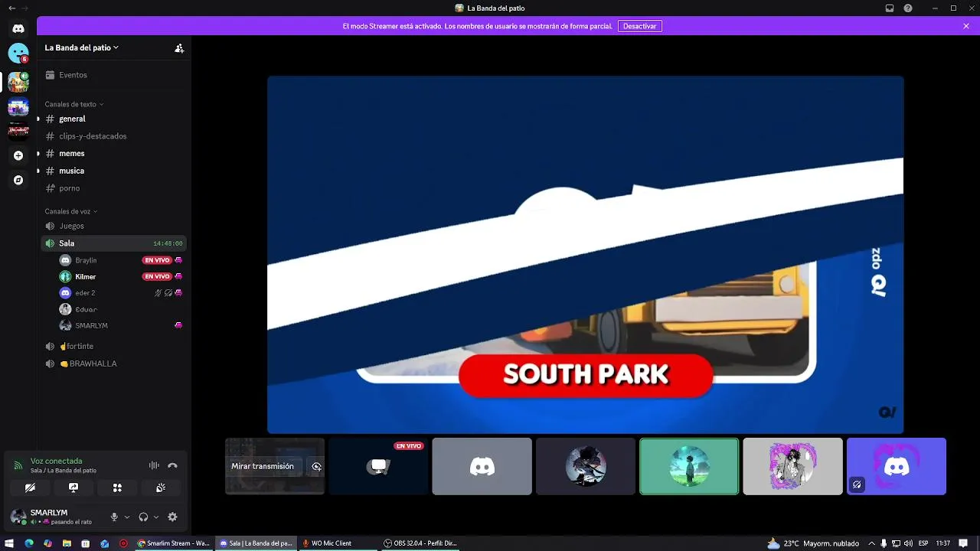Click the share your screen button
The height and width of the screenshot is (551, 980).
tap(73, 487)
